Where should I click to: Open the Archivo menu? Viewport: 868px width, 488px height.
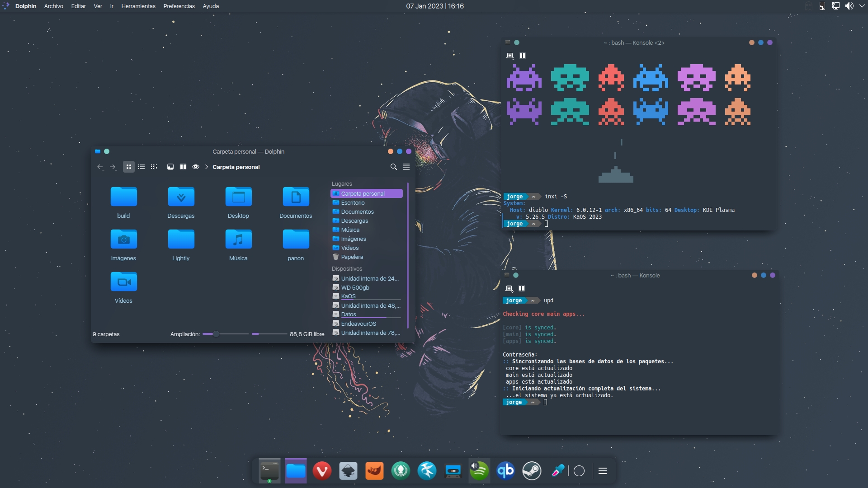[x=54, y=6]
